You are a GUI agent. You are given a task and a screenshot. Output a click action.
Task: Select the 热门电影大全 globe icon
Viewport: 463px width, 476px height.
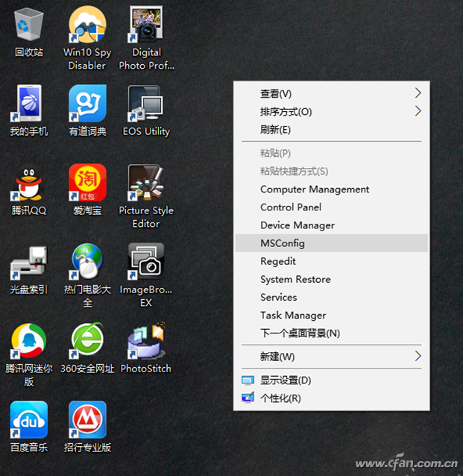click(87, 262)
